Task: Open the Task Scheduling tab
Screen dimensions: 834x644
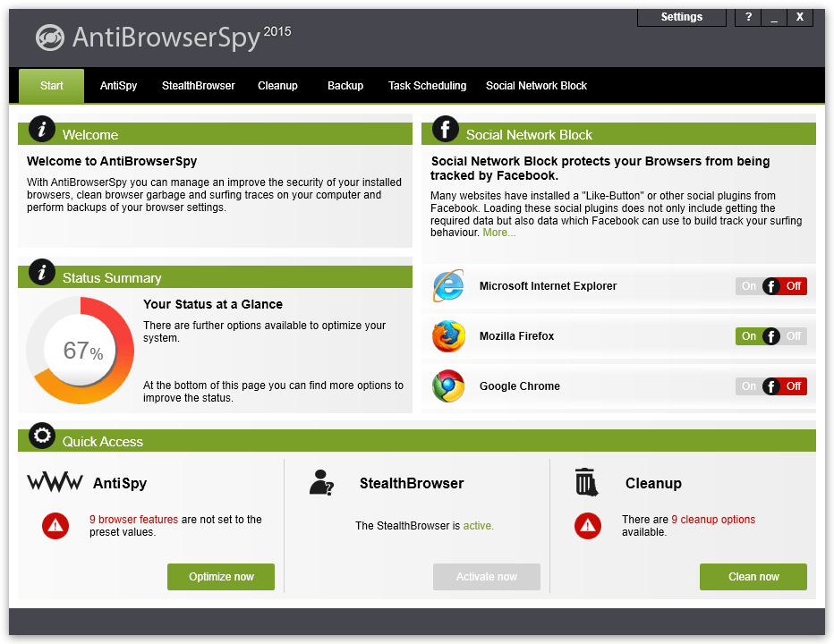Action: [x=427, y=86]
